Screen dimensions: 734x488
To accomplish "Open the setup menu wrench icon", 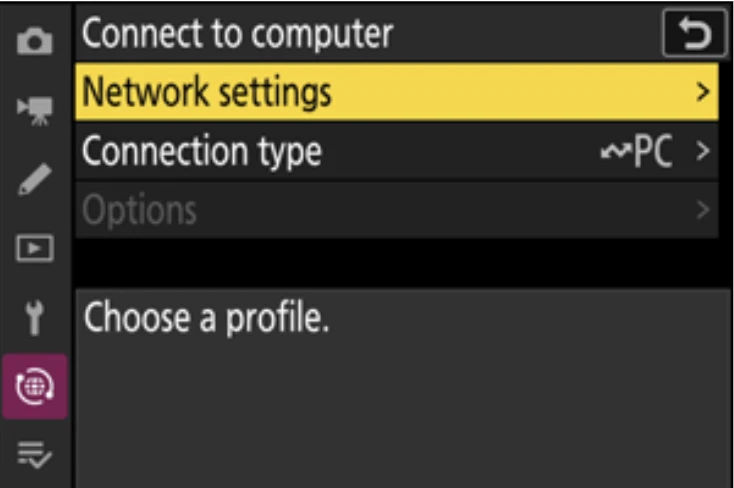I will [x=35, y=318].
